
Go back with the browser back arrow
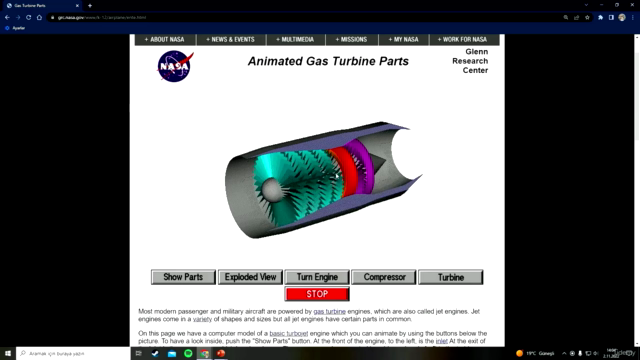tap(7, 18)
